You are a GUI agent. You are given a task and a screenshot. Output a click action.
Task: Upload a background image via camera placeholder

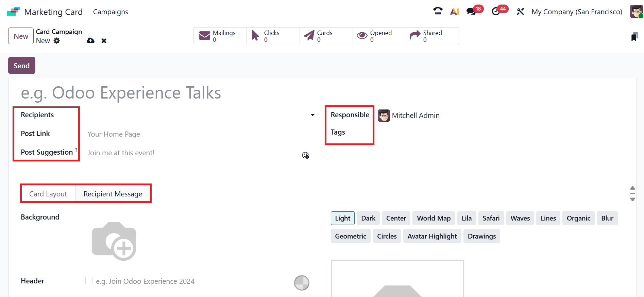pos(114,241)
